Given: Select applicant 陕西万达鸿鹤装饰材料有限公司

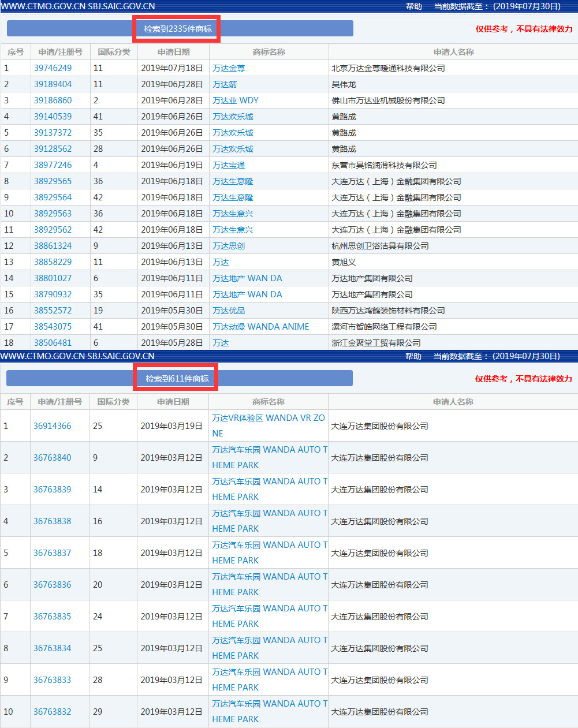Looking at the screenshot, I should tap(388, 311).
